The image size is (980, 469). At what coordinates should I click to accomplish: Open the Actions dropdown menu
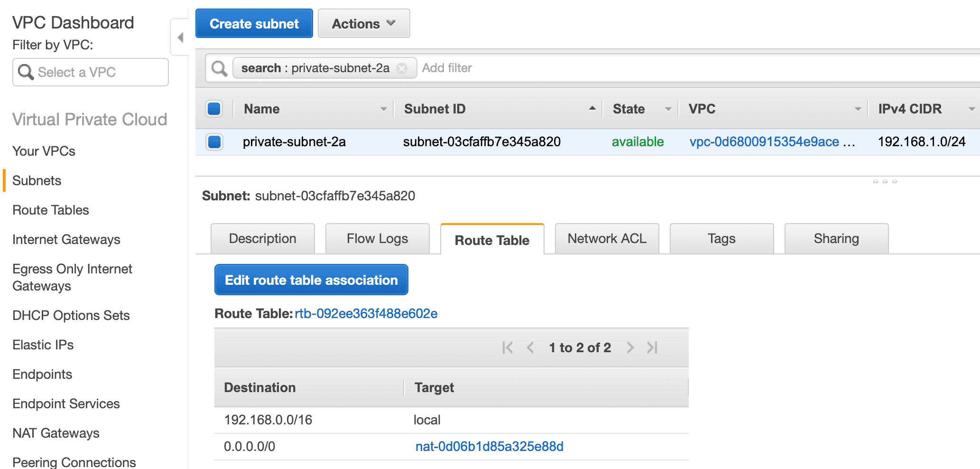pyautogui.click(x=363, y=24)
